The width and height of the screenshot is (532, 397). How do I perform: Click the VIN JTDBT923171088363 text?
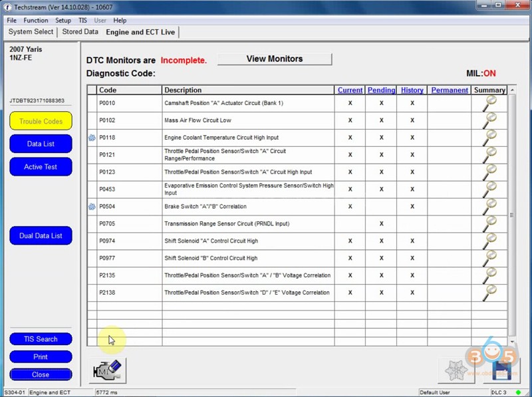coord(37,100)
